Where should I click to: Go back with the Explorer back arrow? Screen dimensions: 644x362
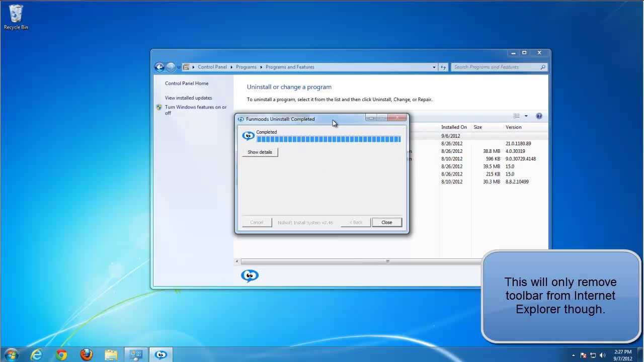(x=159, y=67)
